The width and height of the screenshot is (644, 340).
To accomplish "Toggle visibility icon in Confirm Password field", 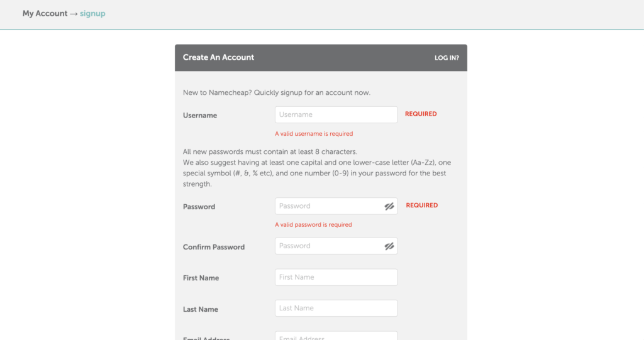I will (x=389, y=246).
